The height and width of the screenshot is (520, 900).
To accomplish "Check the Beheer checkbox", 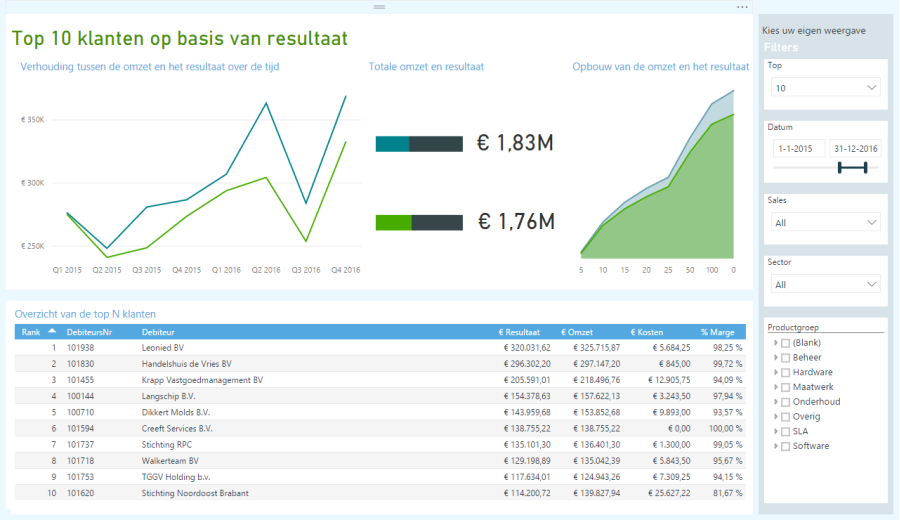I will (x=786, y=357).
